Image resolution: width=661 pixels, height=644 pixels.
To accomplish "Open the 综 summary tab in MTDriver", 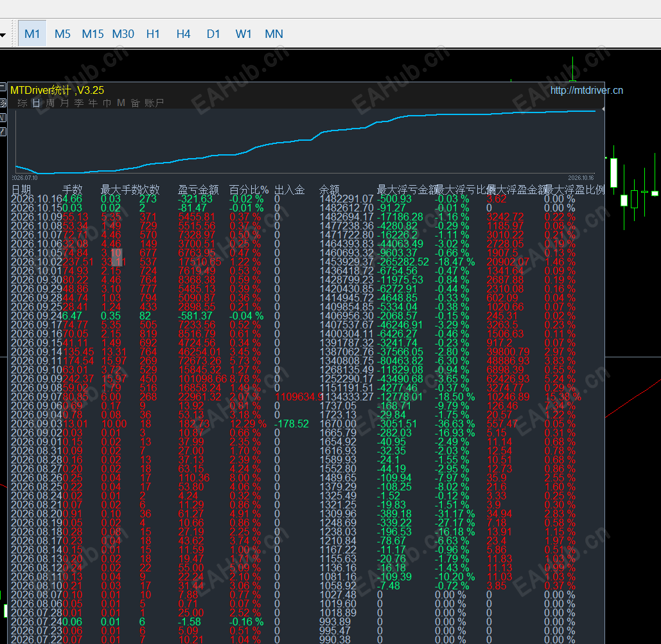I will pos(22,103).
